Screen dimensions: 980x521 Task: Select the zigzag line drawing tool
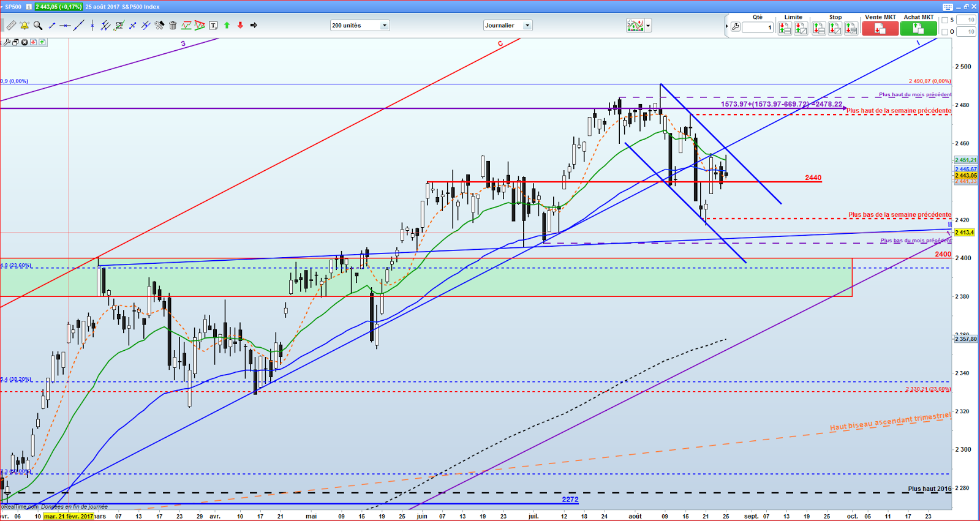coord(186,25)
